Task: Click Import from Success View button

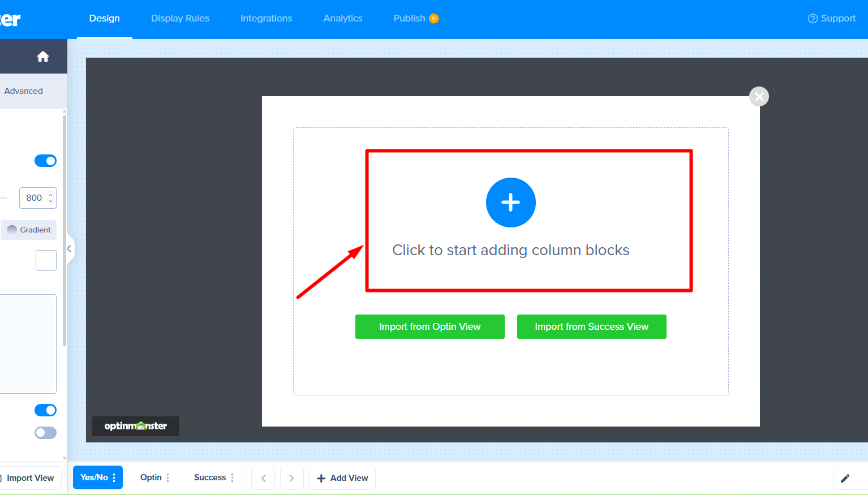Action: [x=591, y=326]
